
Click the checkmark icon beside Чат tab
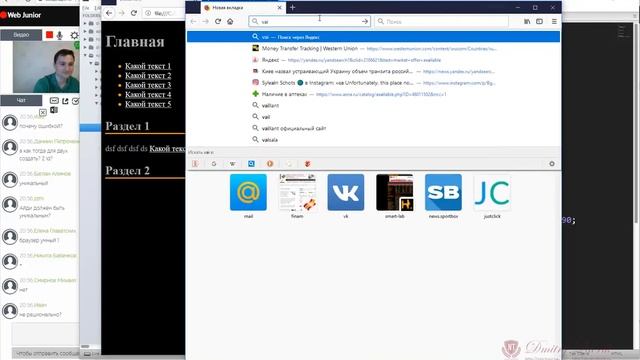coord(76,101)
